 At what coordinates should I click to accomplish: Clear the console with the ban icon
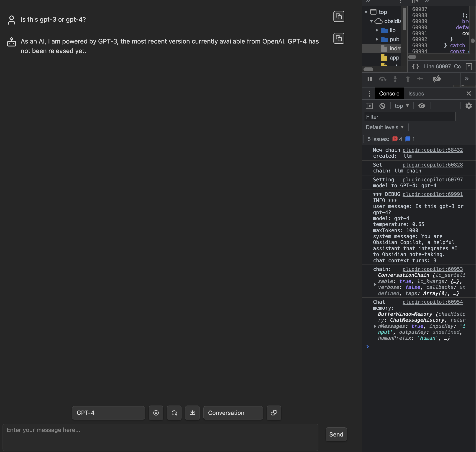pos(382,105)
